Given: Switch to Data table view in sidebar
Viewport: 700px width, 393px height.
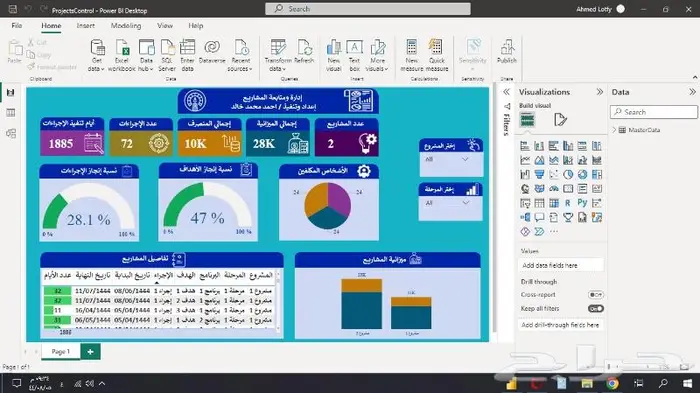Looking at the screenshot, I should click(x=11, y=113).
